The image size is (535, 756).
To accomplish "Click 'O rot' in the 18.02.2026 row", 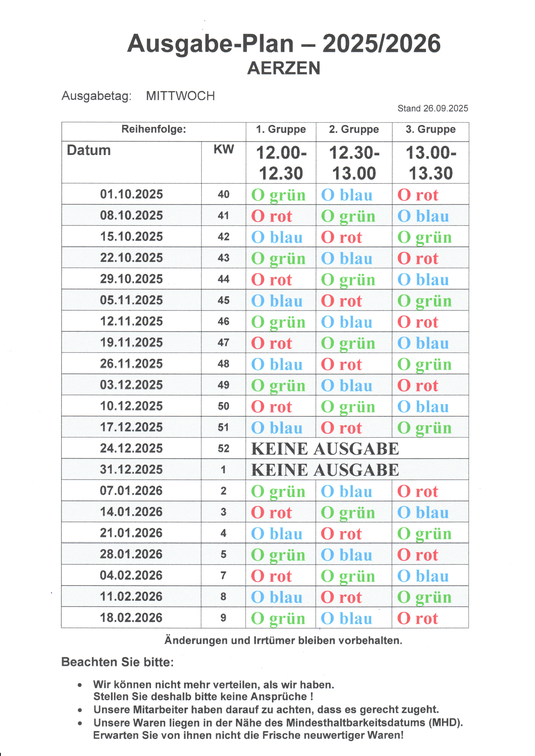I will tap(417, 619).
